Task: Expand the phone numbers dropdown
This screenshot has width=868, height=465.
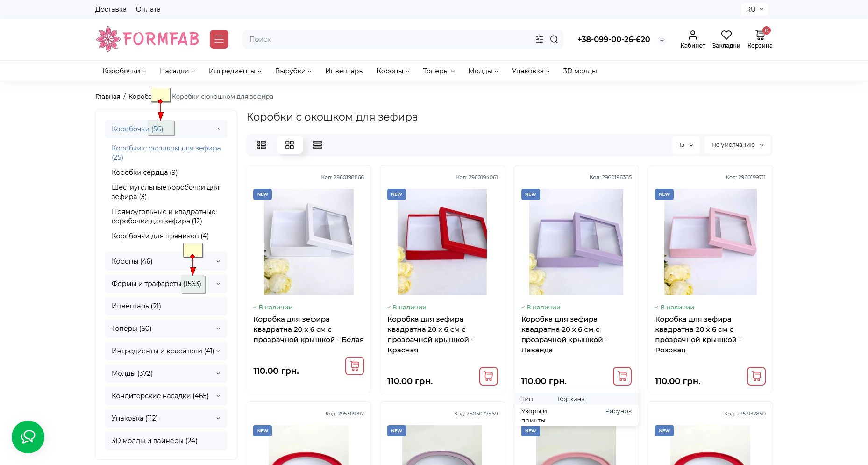Action: (662, 40)
